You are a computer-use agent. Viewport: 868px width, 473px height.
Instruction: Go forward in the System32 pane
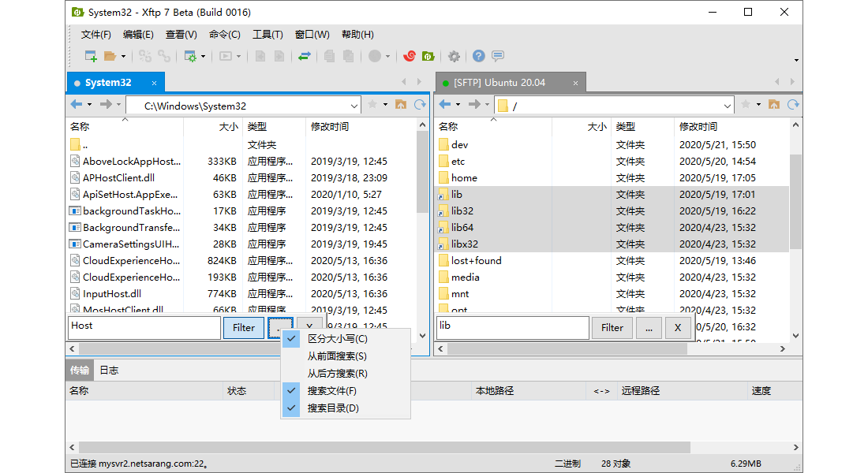tap(106, 105)
